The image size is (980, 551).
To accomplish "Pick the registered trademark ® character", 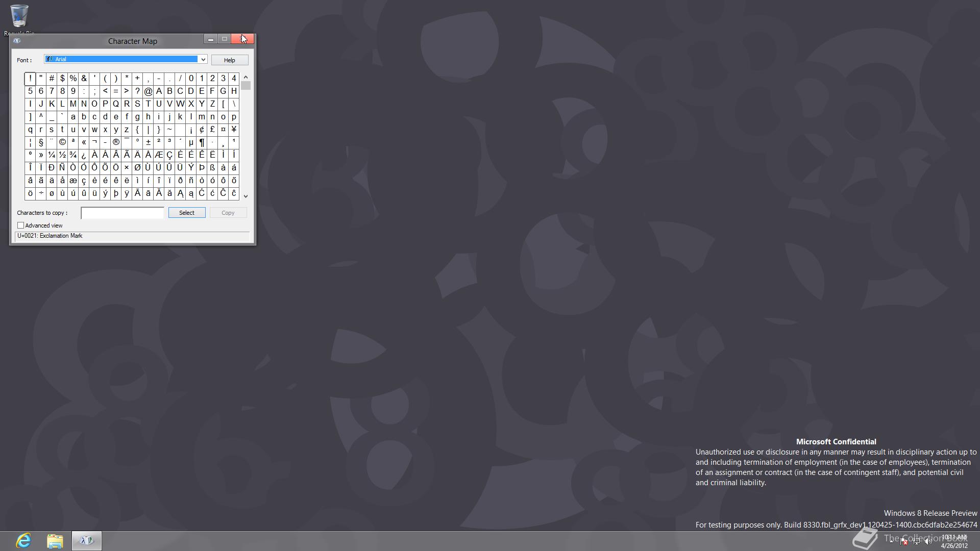I will [x=116, y=142].
